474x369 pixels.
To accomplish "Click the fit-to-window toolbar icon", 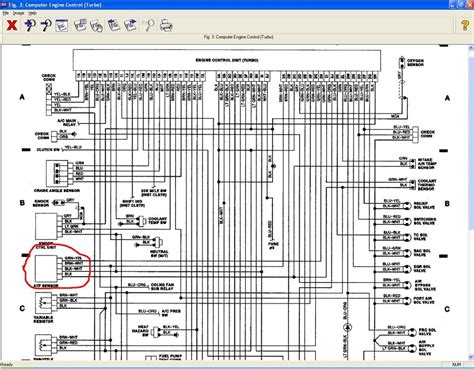I will (x=62, y=25).
